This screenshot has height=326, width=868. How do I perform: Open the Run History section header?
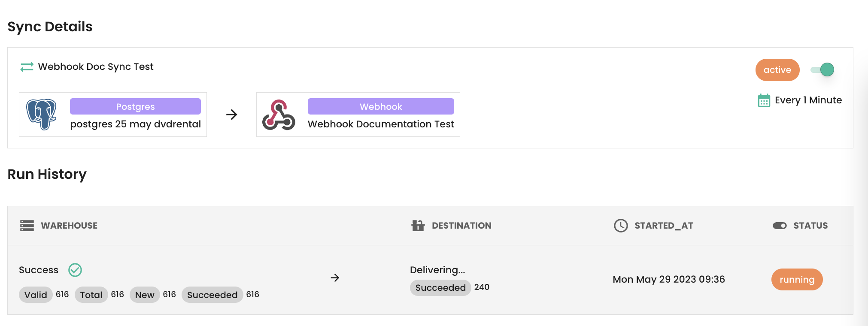[x=47, y=174]
